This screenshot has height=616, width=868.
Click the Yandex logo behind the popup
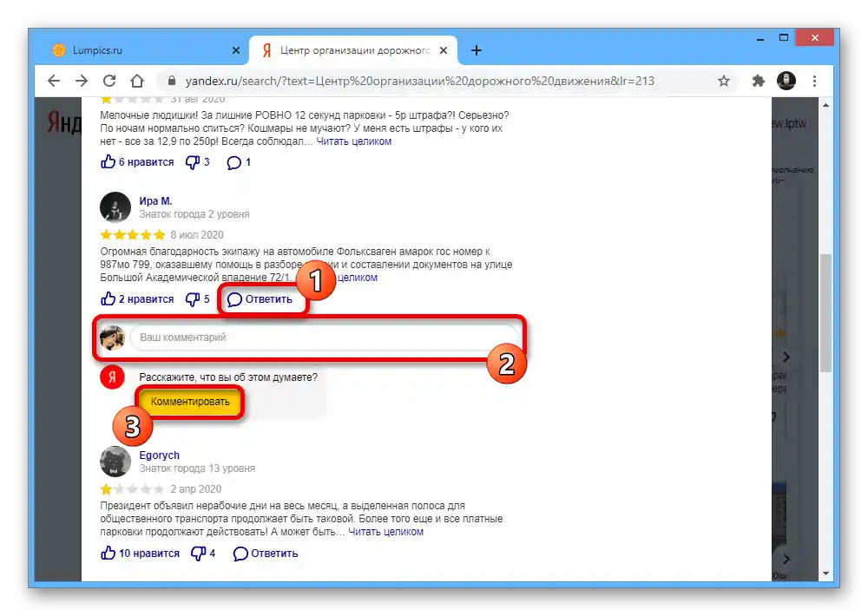tap(63, 122)
